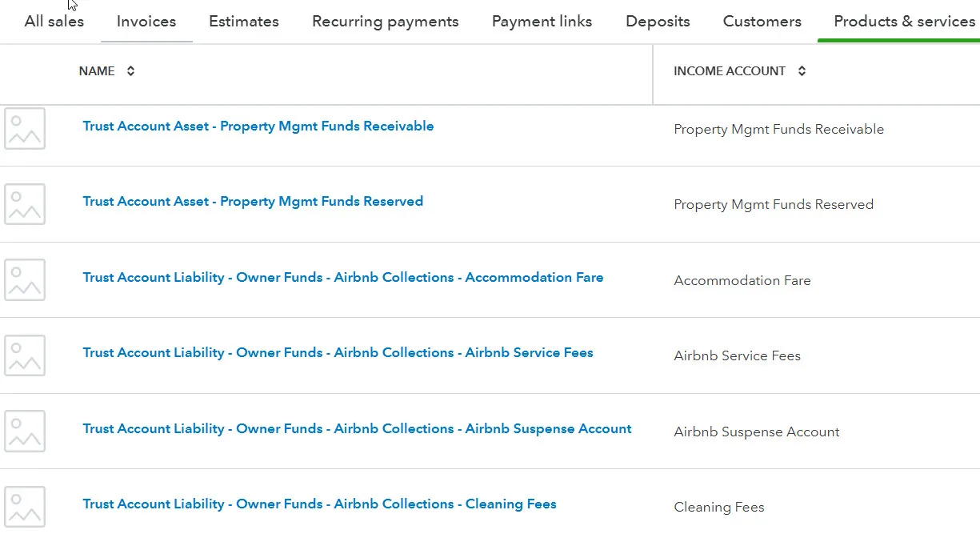Open the Recurring payments tab
Image resolution: width=980 pixels, height=538 pixels.
pos(386,22)
